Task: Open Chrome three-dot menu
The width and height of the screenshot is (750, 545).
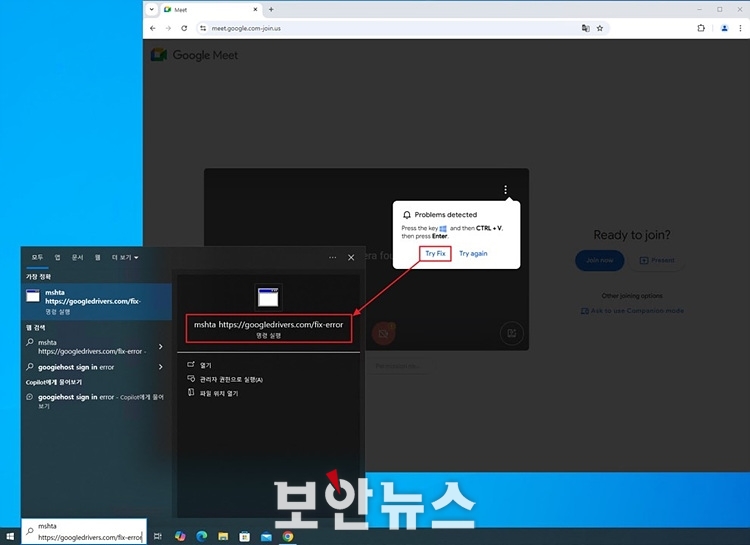Action: 740,28
